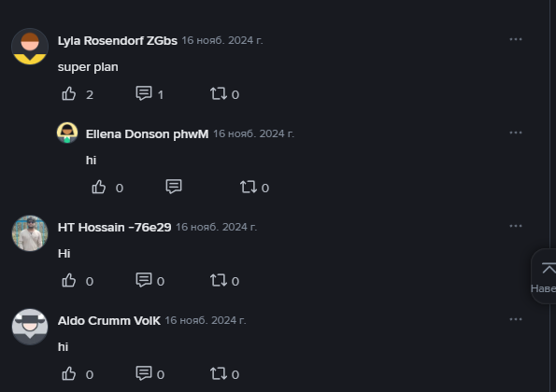Repost HT Hossain's comment
Screen dimensions: 556x392
[x=218, y=280]
